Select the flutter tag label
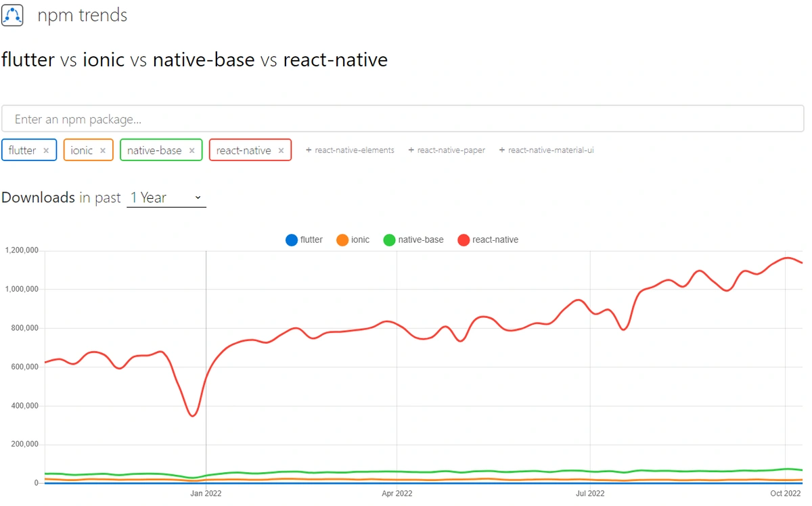This screenshot has width=812, height=506. pyautogui.click(x=22, y=150)
